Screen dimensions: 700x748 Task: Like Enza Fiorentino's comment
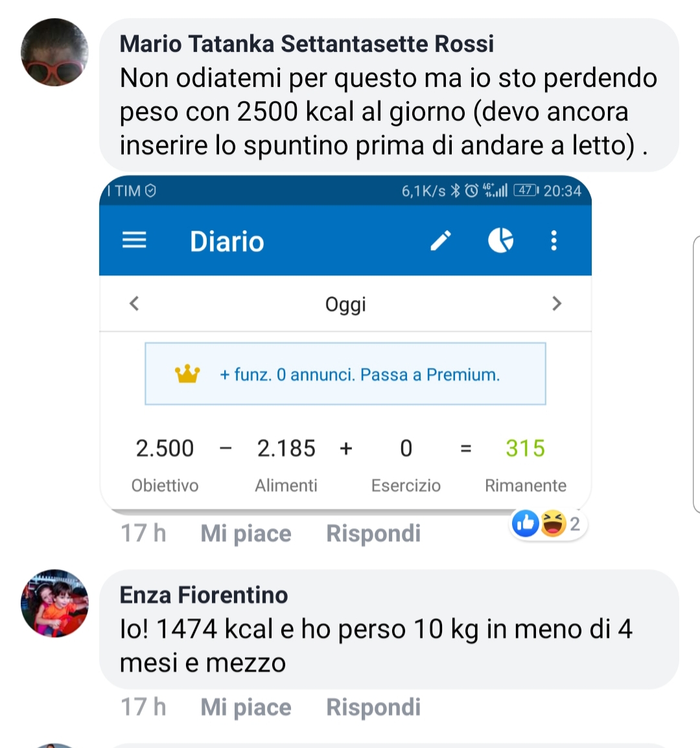coord(246,707)
